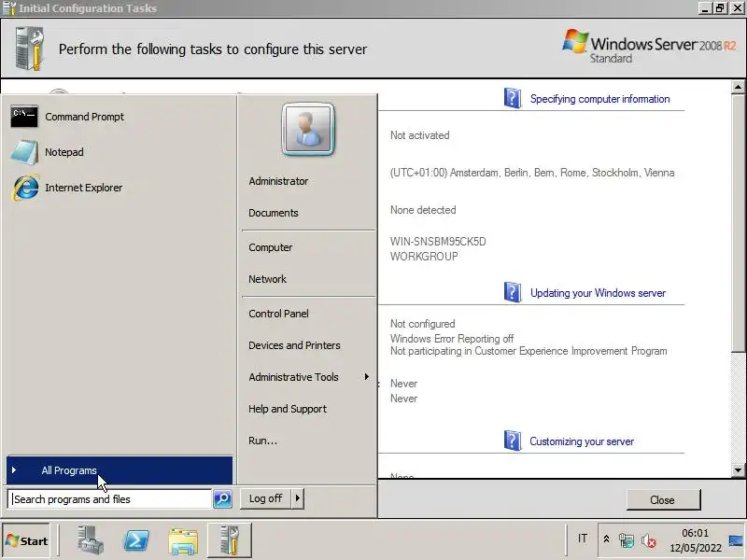Open Server Manager from the taskbar
747x560 pixels.
90,540
